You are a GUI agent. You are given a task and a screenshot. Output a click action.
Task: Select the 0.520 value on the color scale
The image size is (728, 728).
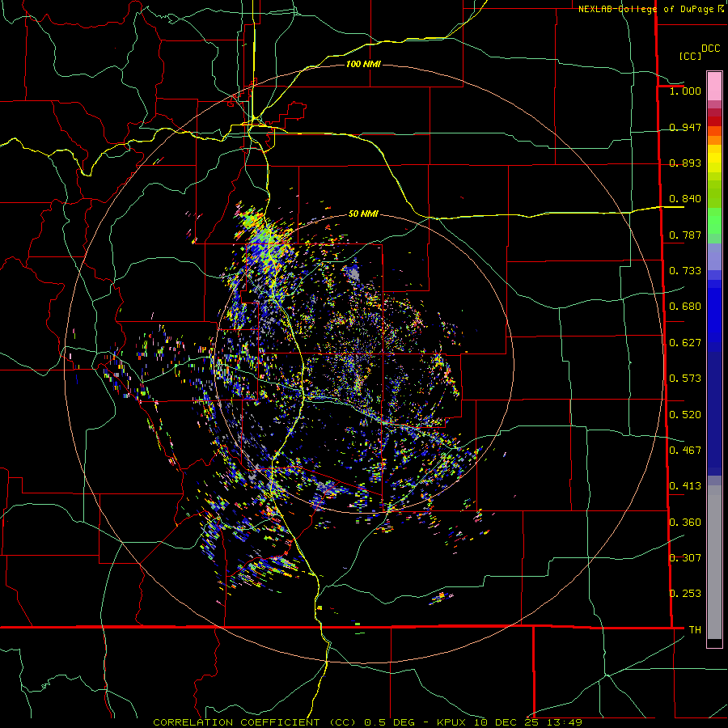(x=685, y=415)
